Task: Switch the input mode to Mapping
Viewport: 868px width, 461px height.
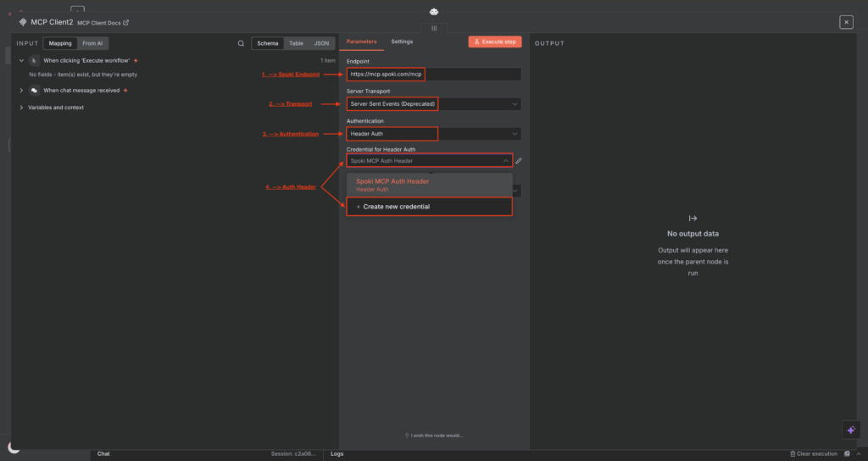Action: coord(60,43)
